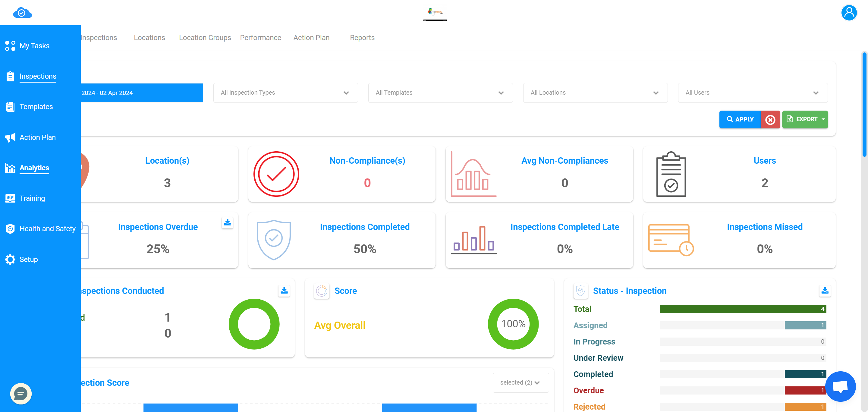Open the All Users dropdown
The width and height of the screenshot is (868, 412).
pos(753,93)
